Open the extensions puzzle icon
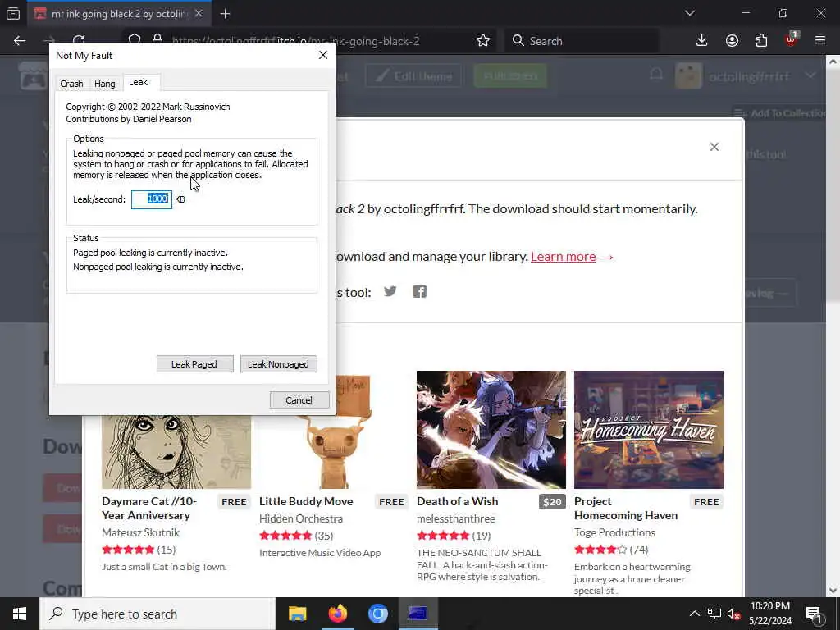The image size is (840, 630). 761,41
